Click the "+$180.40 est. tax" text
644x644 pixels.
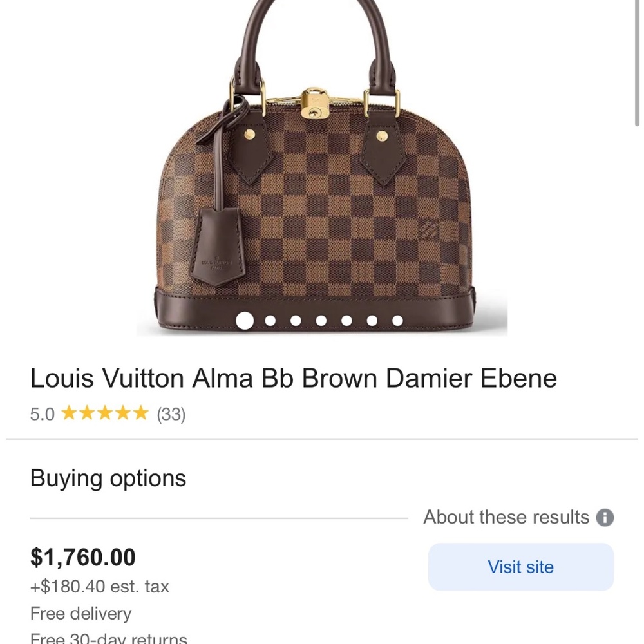coord(100,586)
